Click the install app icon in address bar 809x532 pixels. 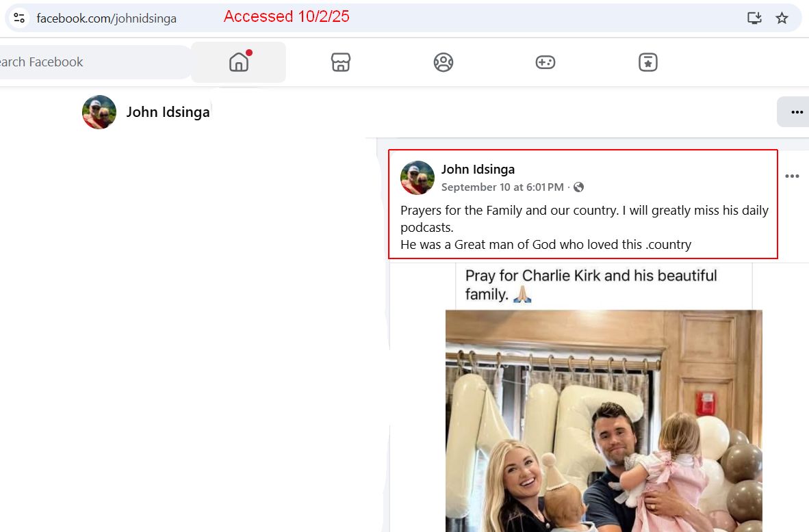click(754, 18)
